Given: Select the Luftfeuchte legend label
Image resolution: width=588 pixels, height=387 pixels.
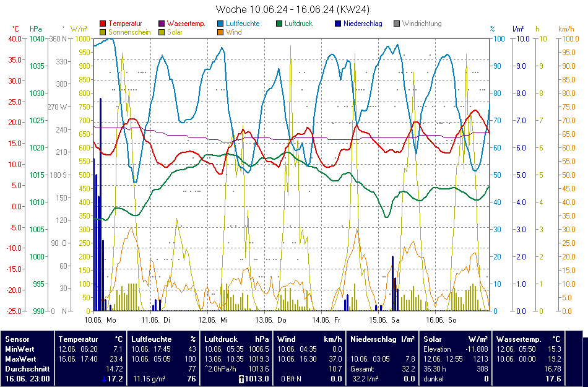Looking at the screenshot, I should point(243,24).
